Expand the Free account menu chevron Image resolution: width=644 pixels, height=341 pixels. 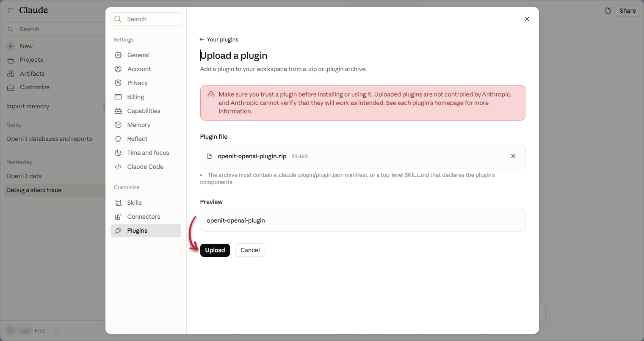[56, 330]
